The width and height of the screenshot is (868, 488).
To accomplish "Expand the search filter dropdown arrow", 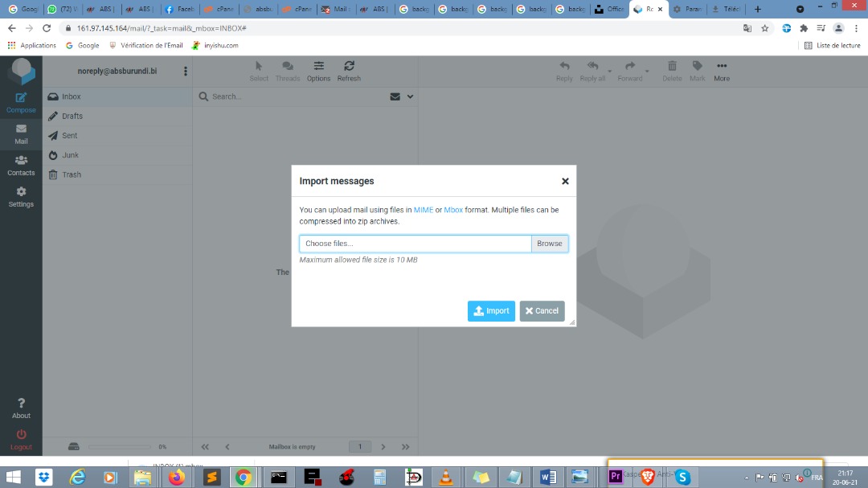I will point(411,96).
